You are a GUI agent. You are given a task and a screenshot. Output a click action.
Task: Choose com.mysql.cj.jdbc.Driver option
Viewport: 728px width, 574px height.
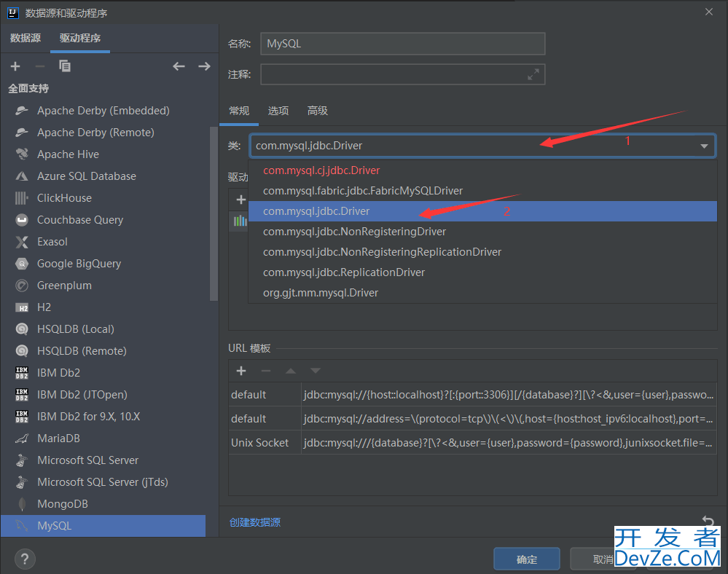[483, 170]
